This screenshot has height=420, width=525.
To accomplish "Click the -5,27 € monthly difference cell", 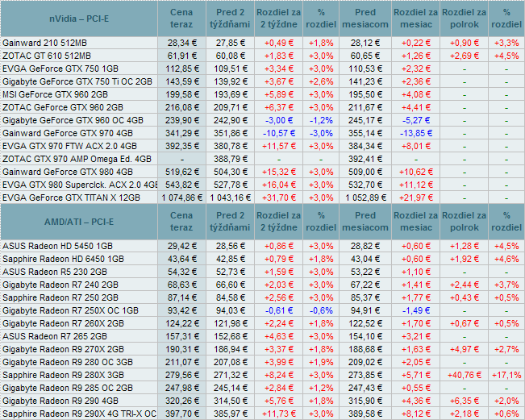I will [x=416, y=120].
